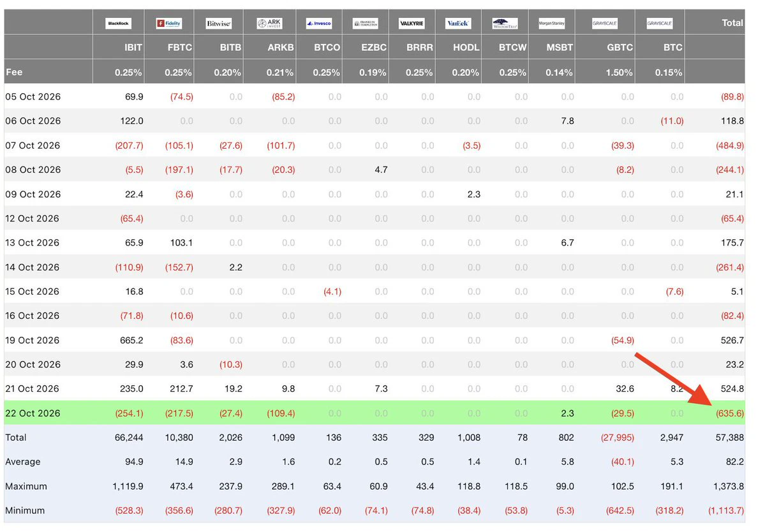
Task: Click the "Minimum" row label
Action: tap(25, 510)
